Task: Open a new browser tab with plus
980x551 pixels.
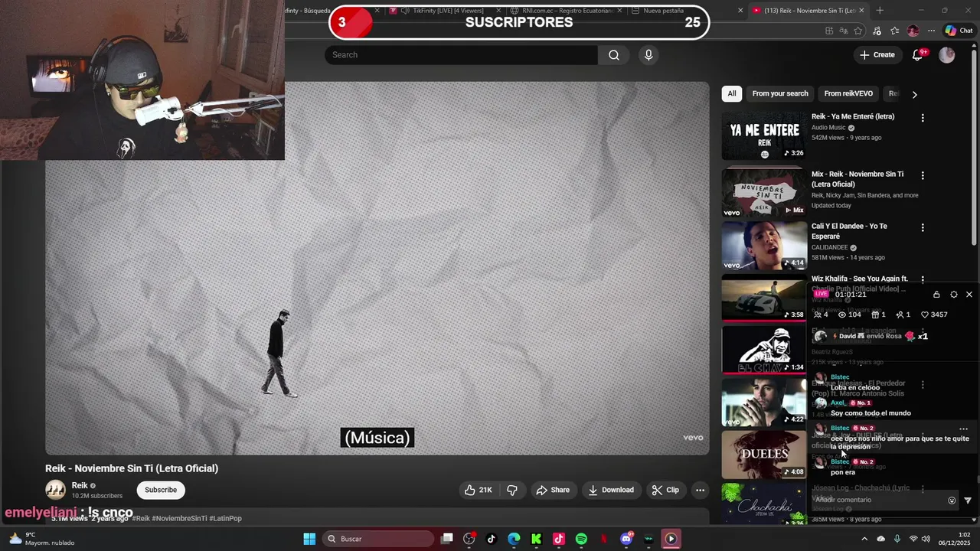Action: (x=880, y=11)
